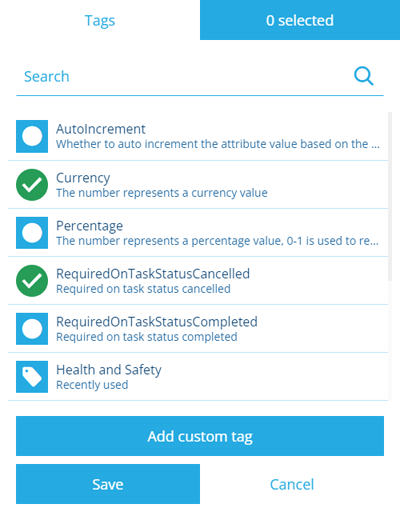Click the AutoIncrement blue circle icon
The width and height of the screenshot is (400, 520).
click(x=32, y=136)
